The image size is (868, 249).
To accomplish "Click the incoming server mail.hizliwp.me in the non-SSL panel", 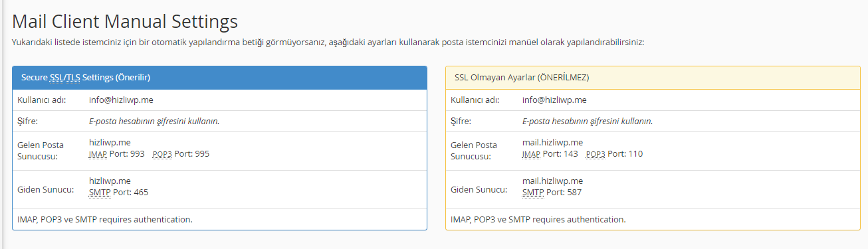I will pyautogui.click(x=552, y=142).
